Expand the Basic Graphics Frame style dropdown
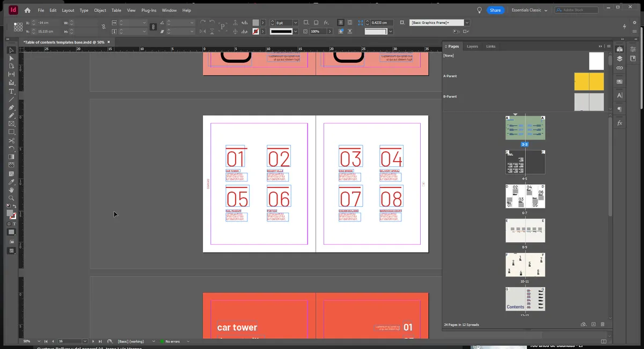Image resolution: width=644 pixels, height=349 pixels. [x=466, y=22]
